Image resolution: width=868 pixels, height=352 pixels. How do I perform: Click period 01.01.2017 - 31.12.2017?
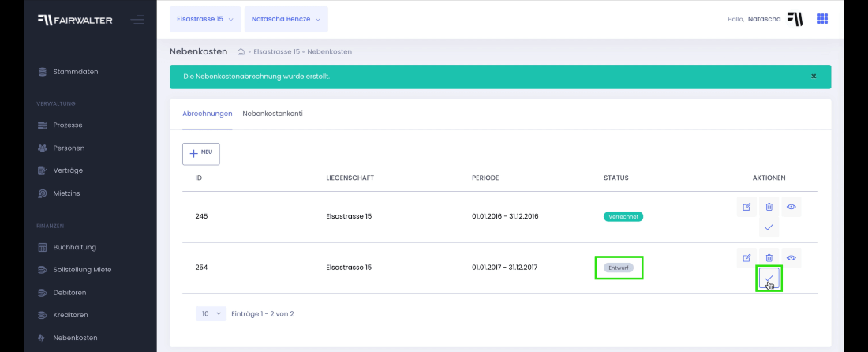505,268
